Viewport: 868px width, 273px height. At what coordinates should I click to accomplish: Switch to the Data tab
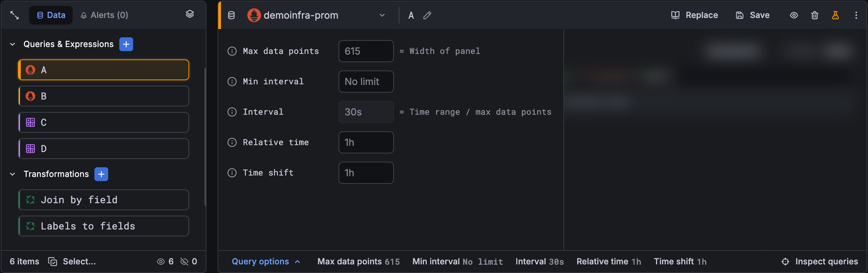coord(51,15)
